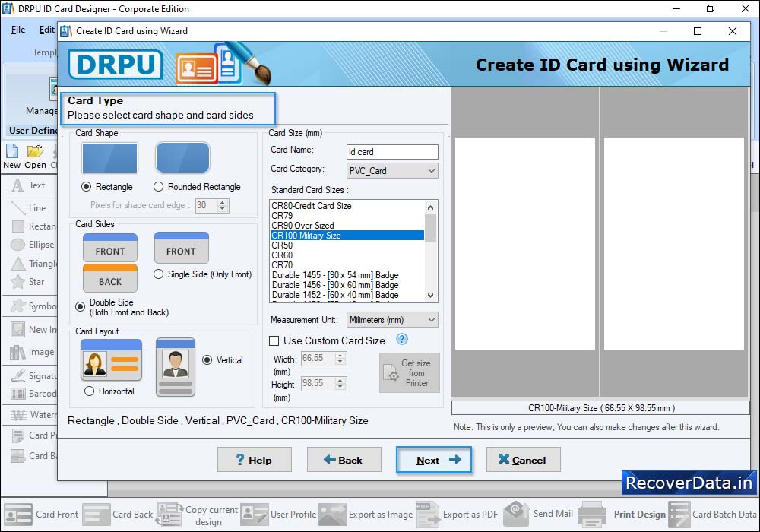The height and width of the screenshot is (532, 760).
Task: Click card sizes list scroll down arrow
Action: [430, 295]
